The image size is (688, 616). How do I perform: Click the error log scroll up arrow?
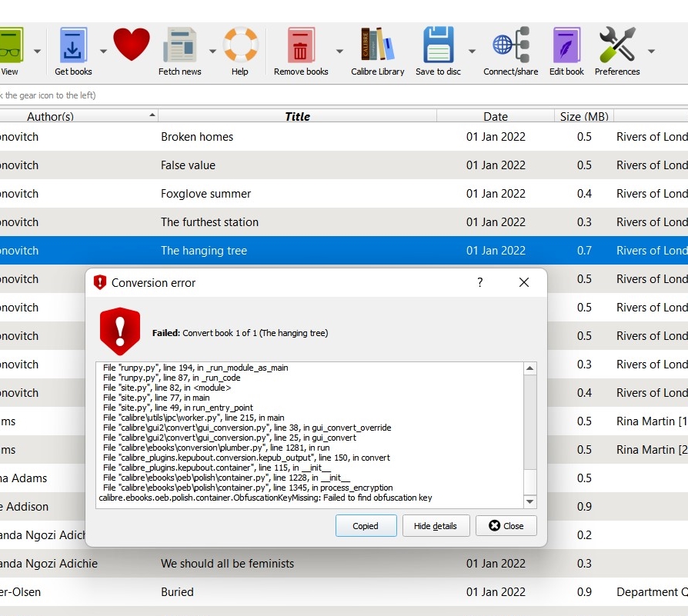click(530, 368)
